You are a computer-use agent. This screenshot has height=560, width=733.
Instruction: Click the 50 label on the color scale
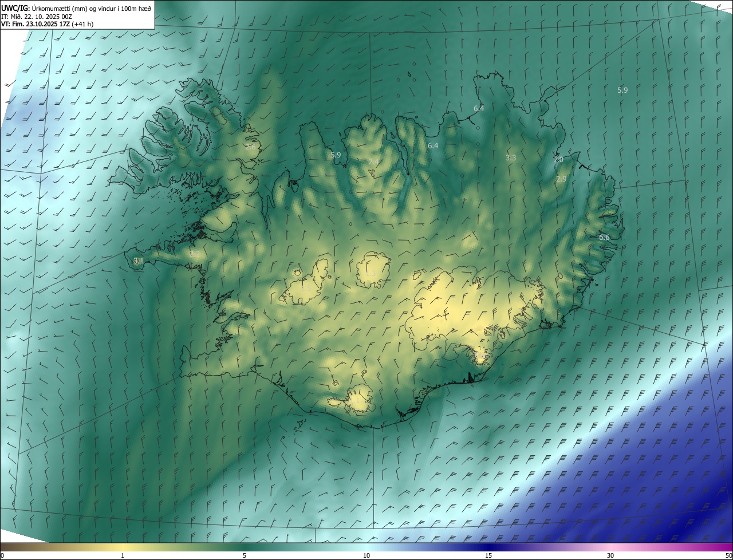[728, 555]
